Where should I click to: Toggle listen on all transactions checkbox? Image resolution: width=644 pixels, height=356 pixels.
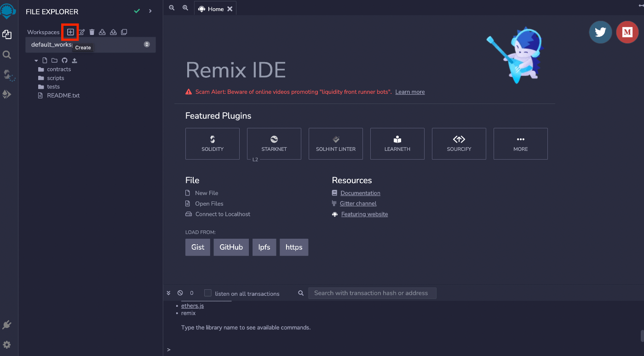pyautogui.click(x=208, y=293)
